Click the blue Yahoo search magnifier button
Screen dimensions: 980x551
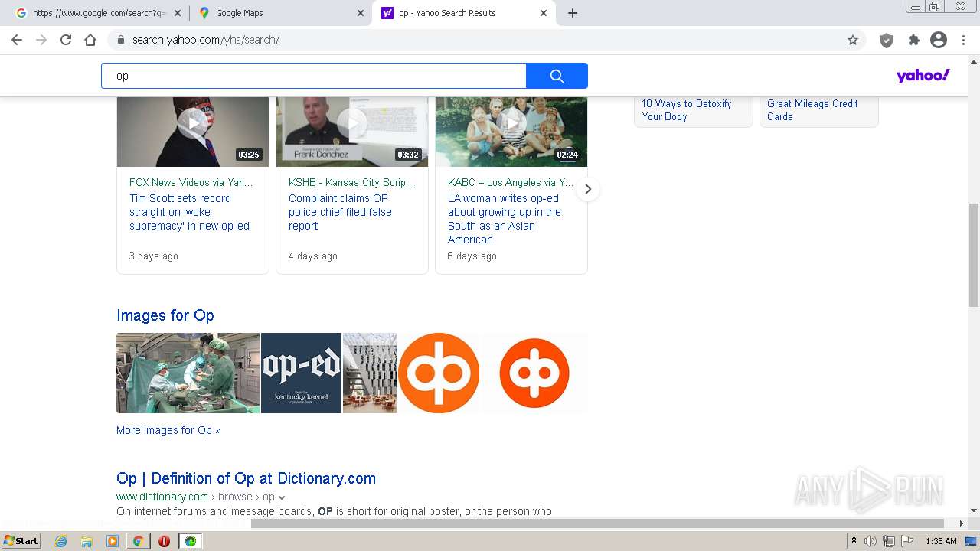click(557, 76)
